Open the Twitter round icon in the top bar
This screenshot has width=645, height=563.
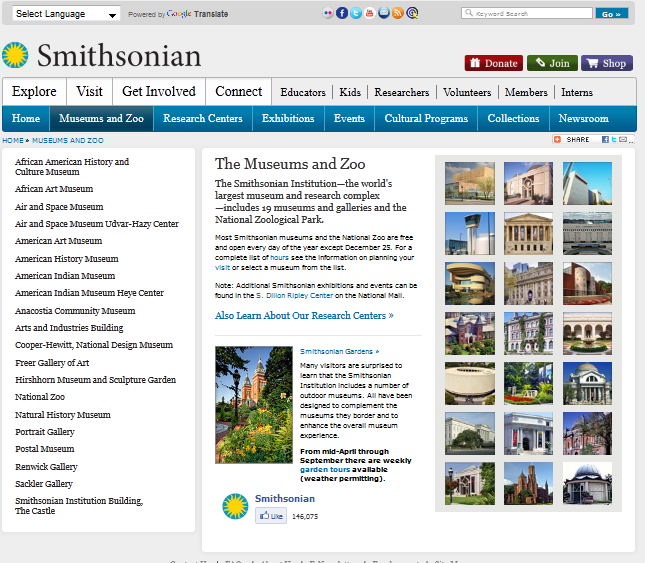[356, 13]
